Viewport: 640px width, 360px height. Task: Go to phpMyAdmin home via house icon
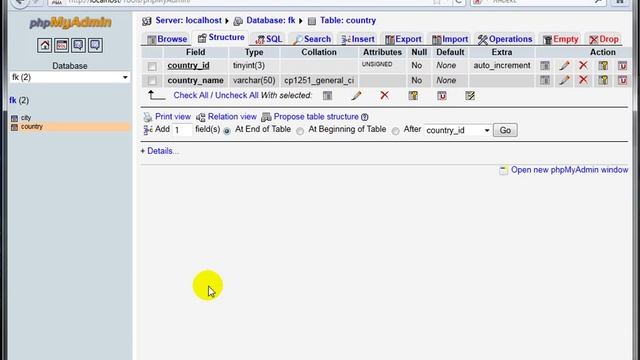44,45
